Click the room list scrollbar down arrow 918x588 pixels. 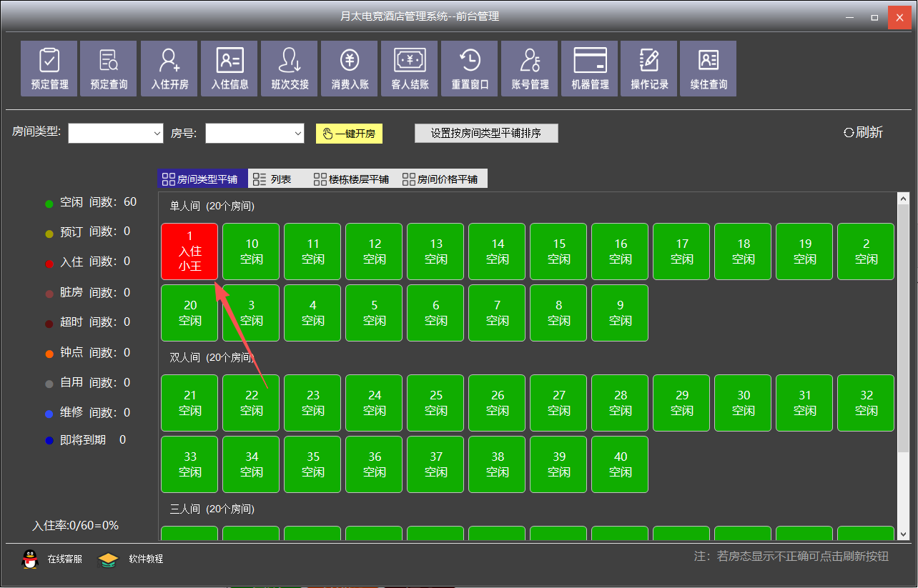[x=903, y=533]
